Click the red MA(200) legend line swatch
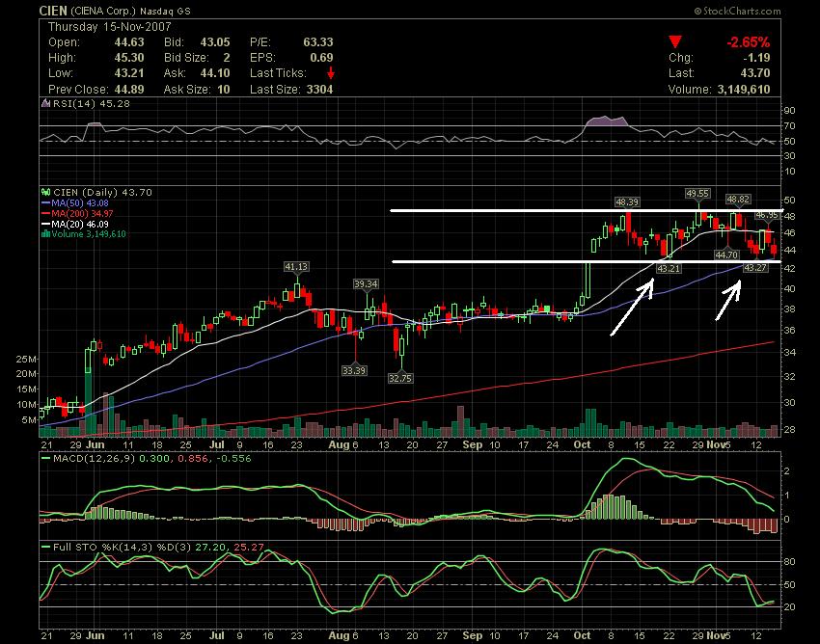This screenshot has height=644, width=820. coord(46,213)
